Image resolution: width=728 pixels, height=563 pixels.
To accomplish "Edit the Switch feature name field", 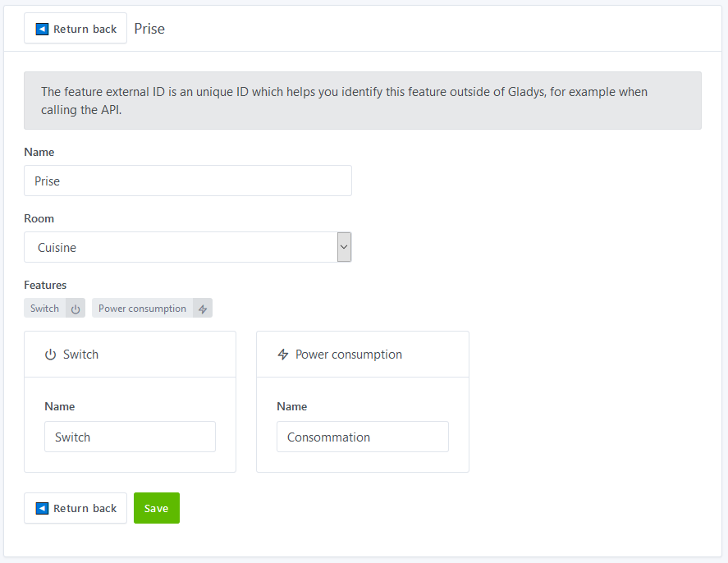I will pos(130,437).
